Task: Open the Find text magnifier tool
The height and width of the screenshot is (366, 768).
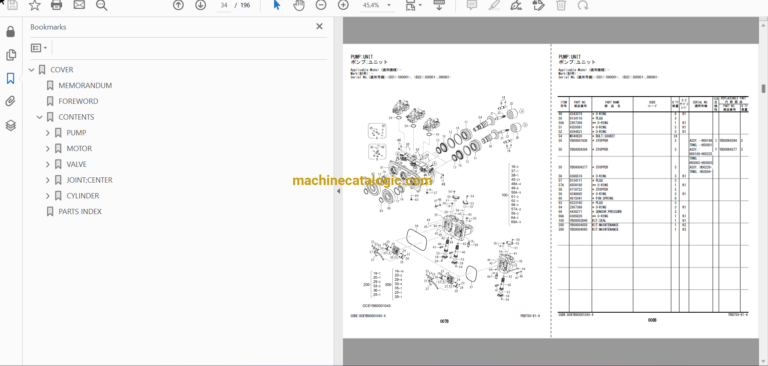Action: 101,5
